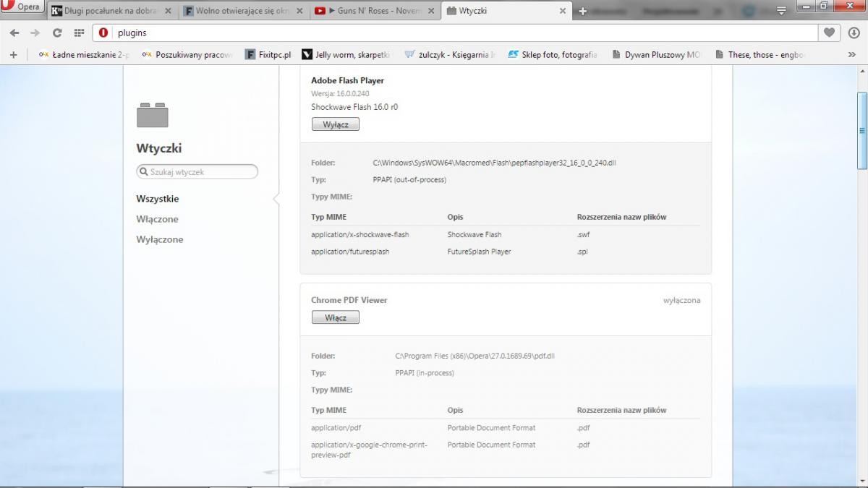Click the page vertical scrollbar thumb
The height and width of the screenshot is (488, 868).
point(862,130)
